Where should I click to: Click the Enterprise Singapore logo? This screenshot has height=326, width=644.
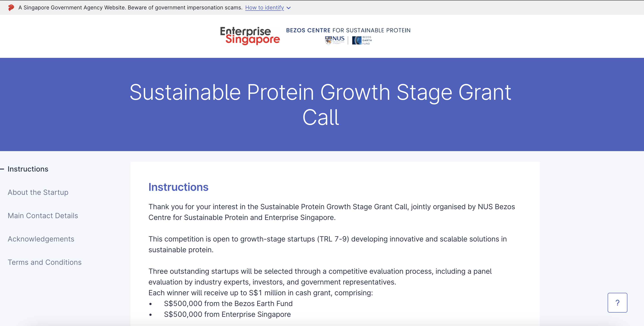[x=250, y=36]
